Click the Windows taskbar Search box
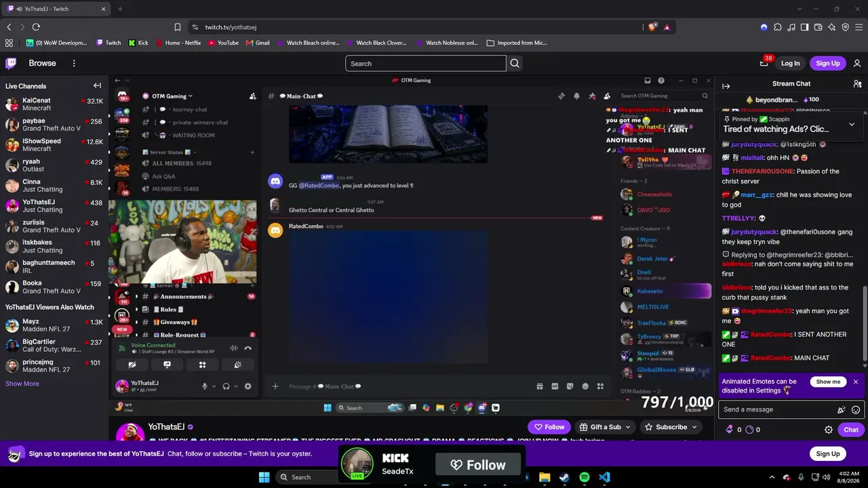This screenshot has height=488, width=868. [307, 477]
